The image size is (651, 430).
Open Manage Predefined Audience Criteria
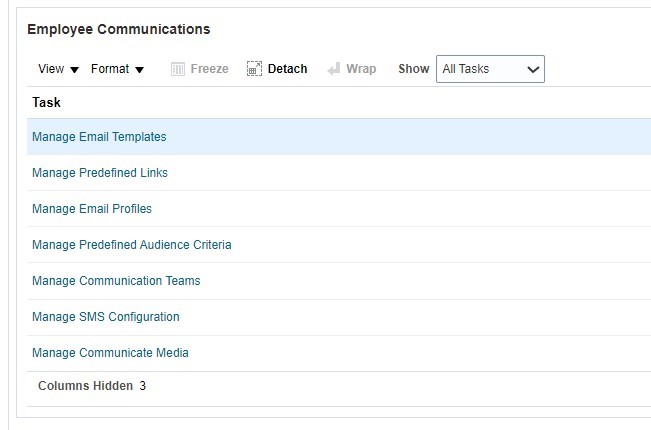(131, 245)
